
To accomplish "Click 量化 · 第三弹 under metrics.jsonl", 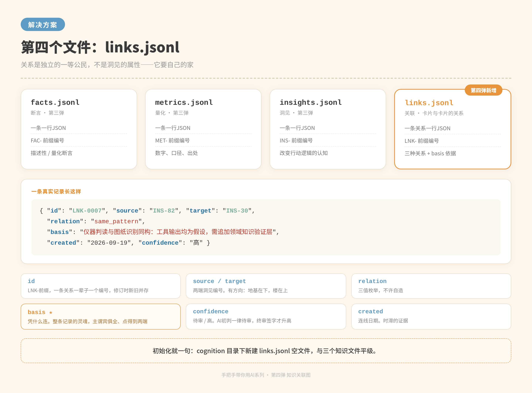I will pos(172,113).
